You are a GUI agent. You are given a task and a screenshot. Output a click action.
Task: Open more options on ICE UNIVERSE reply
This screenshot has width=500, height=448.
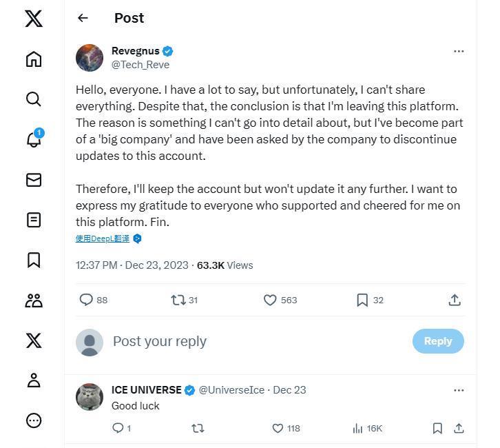[459, 390]
